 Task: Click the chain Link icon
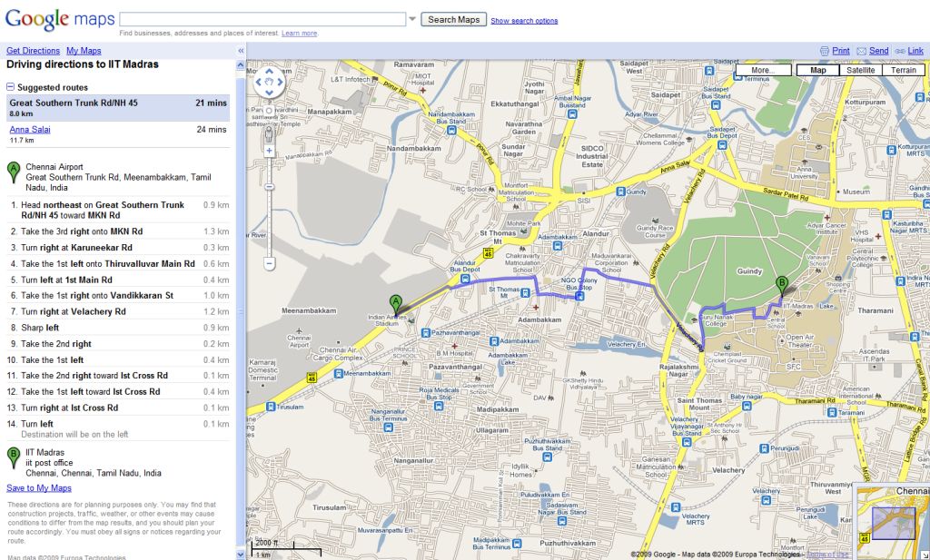pyautogui.click(x=900, y=51)
